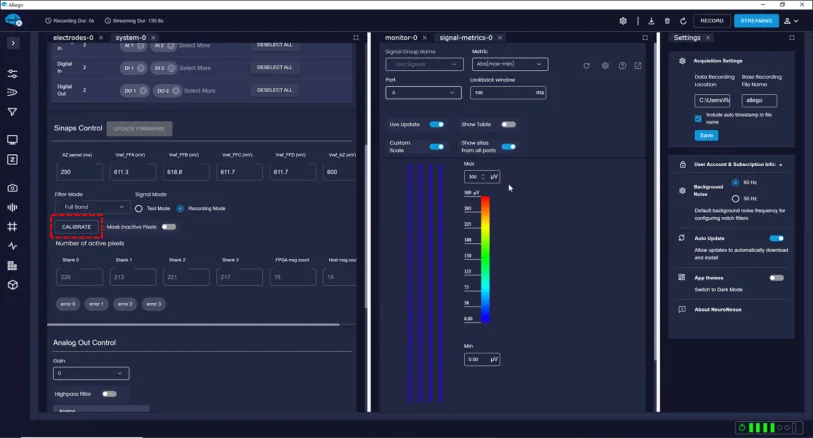
Task: Open the audio waveform icon in the sidebar
Action: [12, 207]
